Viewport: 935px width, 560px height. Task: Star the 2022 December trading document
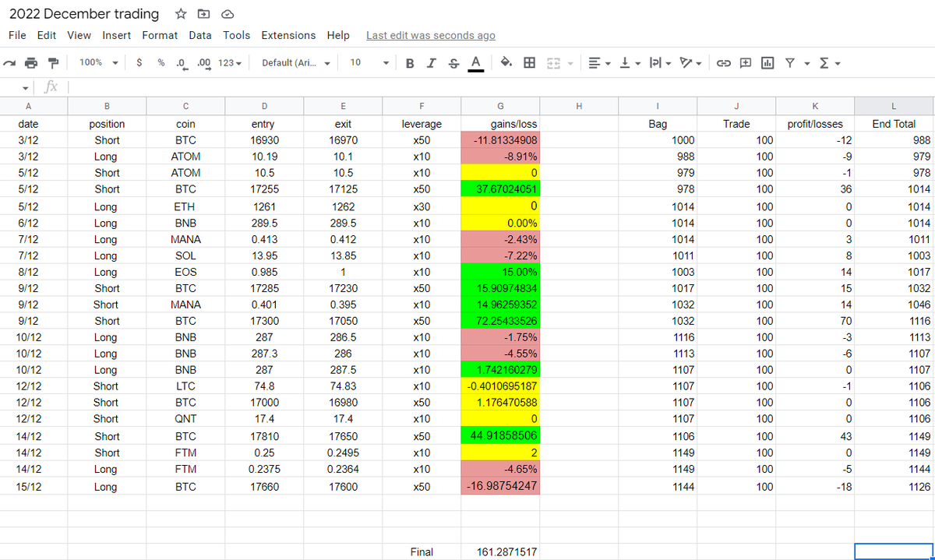coord(181,14)
